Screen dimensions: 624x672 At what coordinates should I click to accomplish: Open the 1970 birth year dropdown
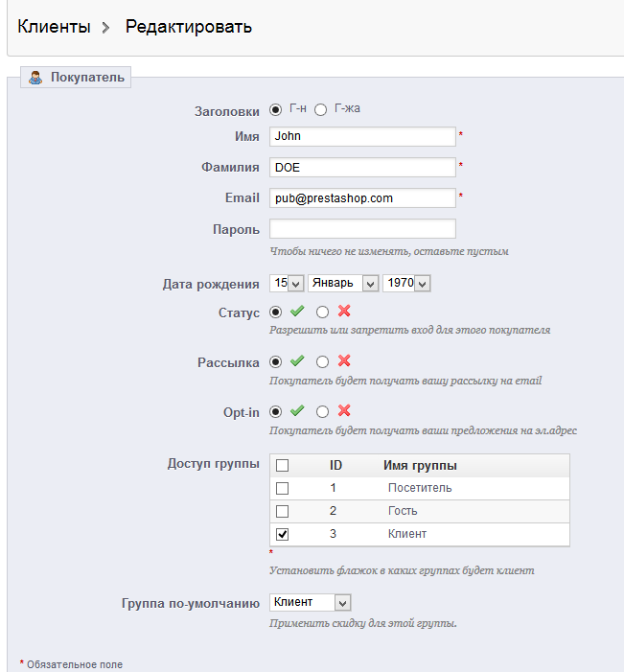(x=406, y=283)
